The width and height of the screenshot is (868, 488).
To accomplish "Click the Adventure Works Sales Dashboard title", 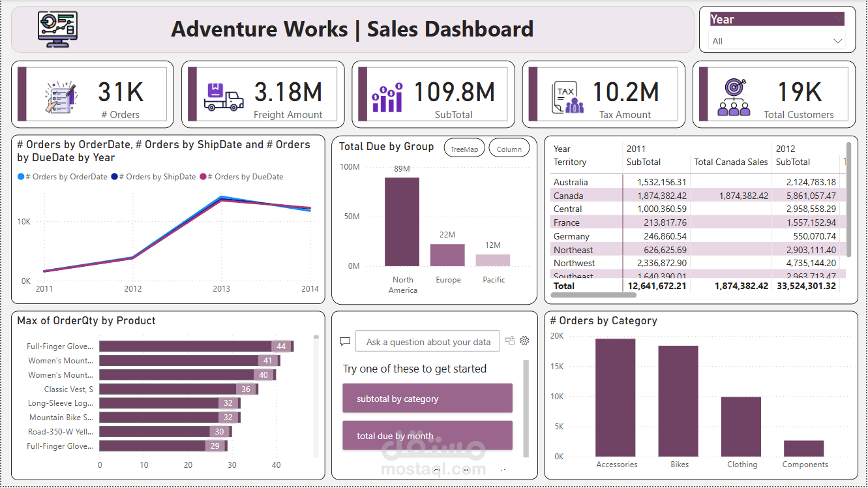I will coord(352,29).
